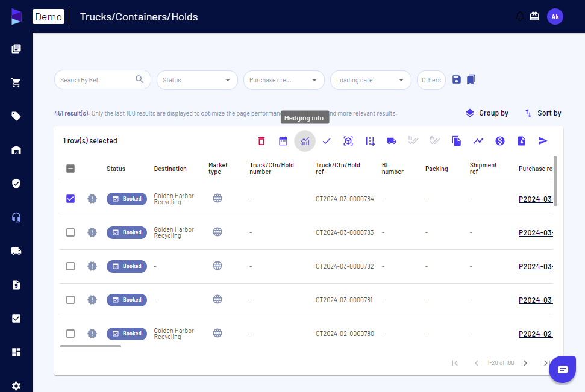Click the search magnifier icon

coord(140,79)
